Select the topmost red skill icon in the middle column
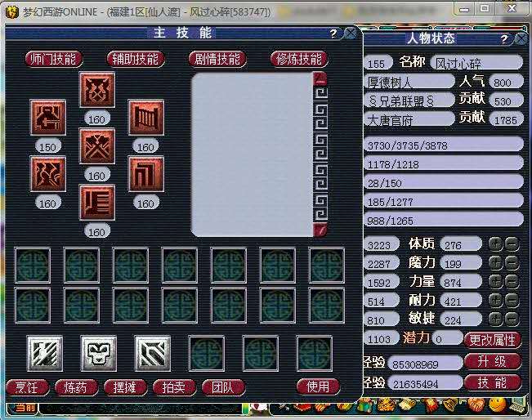Screen dimensions: 532x420 point(97,90)
